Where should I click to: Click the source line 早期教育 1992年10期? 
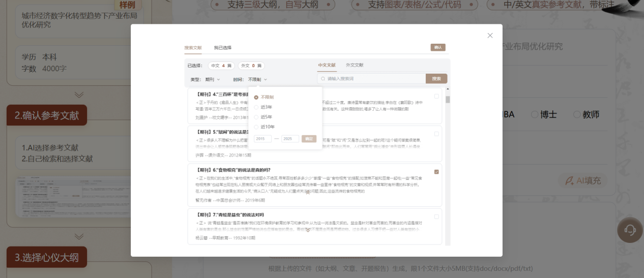tap(225, 238)
